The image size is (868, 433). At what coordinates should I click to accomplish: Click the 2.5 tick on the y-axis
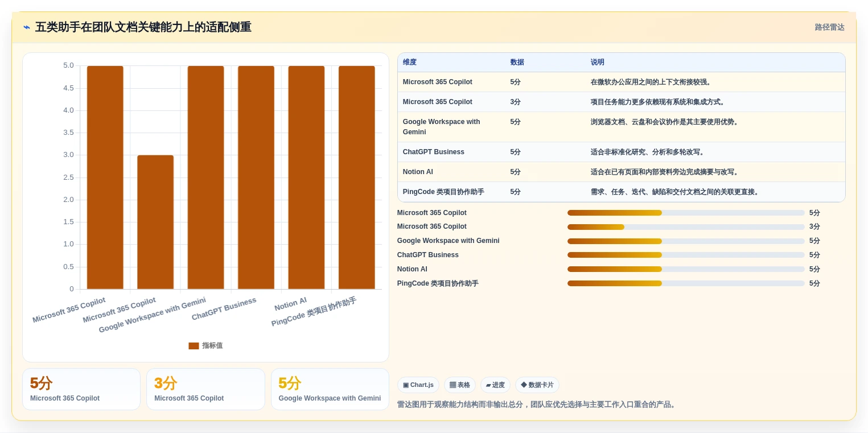click(x=69, y=178)
